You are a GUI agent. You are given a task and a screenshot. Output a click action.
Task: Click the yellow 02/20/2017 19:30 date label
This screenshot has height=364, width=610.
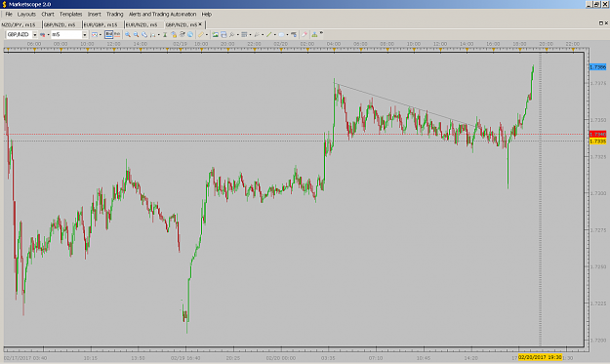click(540, 357)
